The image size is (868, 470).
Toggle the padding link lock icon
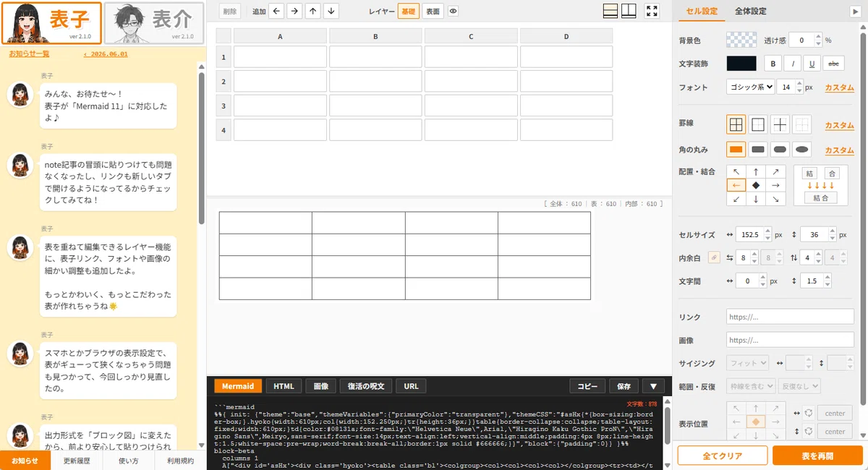714,257
